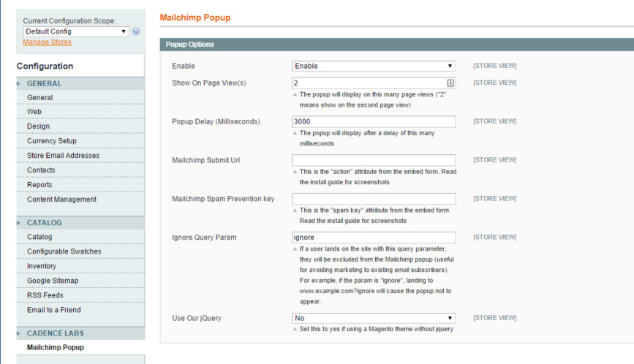The image size is (634, 364).
Task: Click the Enable field label
Action: (183, 66)
